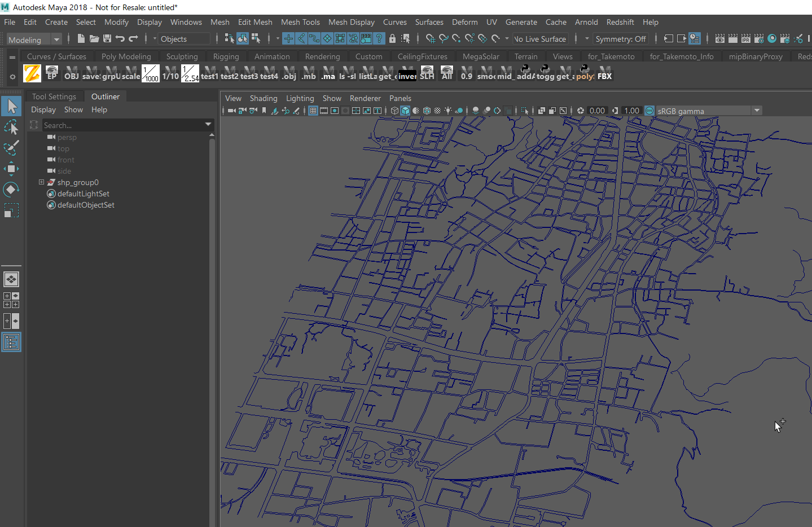Open the IPR render icon

pos(746,39)
